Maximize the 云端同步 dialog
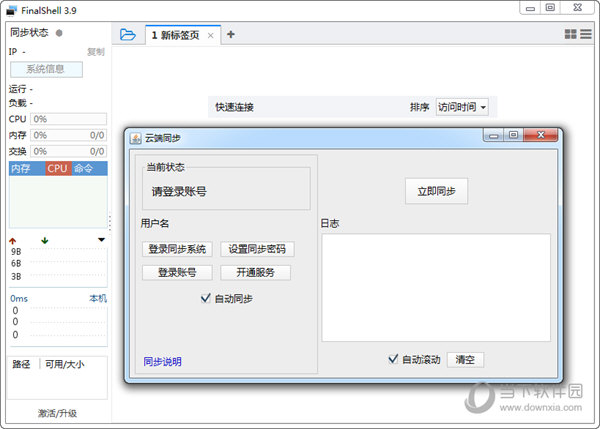Screen dimensions: 600x429 click(x=514, y=135)
